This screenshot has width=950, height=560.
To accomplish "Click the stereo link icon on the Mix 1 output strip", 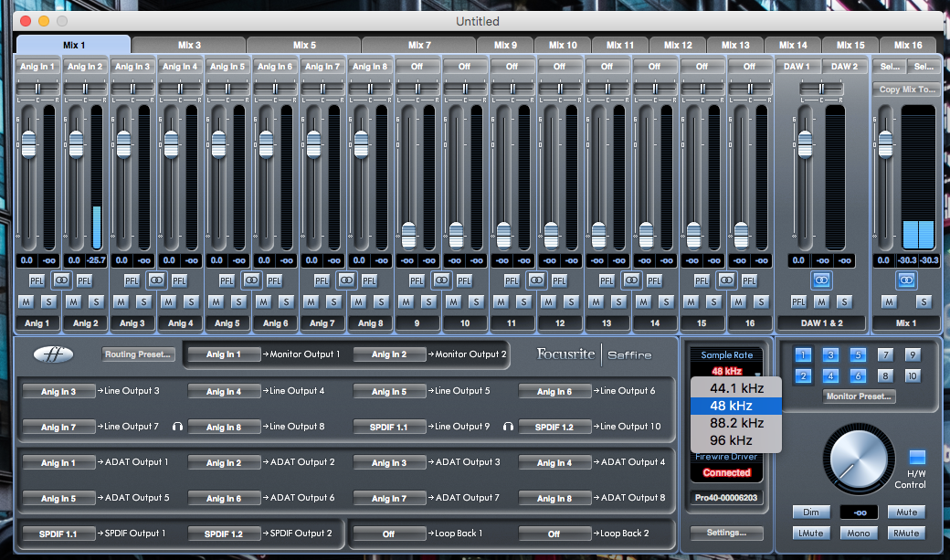I will tap(906, 280).
